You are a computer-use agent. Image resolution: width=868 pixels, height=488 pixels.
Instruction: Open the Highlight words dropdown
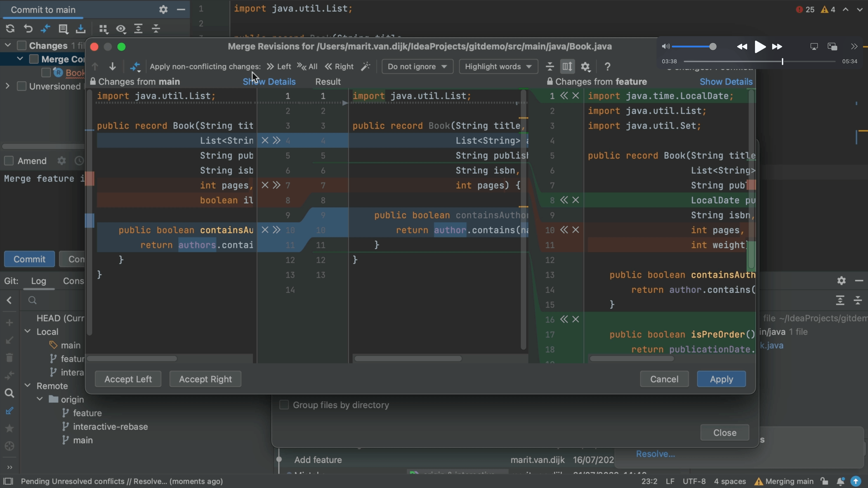pyautogui.click(x=498, y=66)
